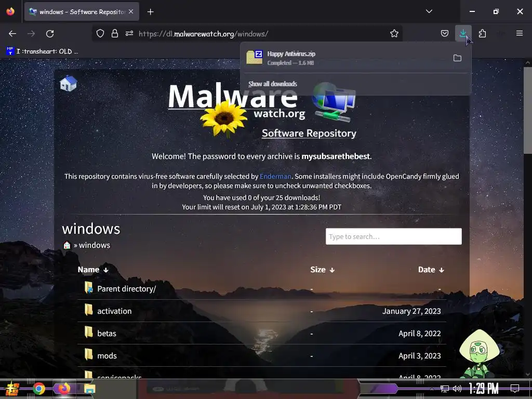
Task: Select the windows Software Repository tab
Action: point(82,11)
